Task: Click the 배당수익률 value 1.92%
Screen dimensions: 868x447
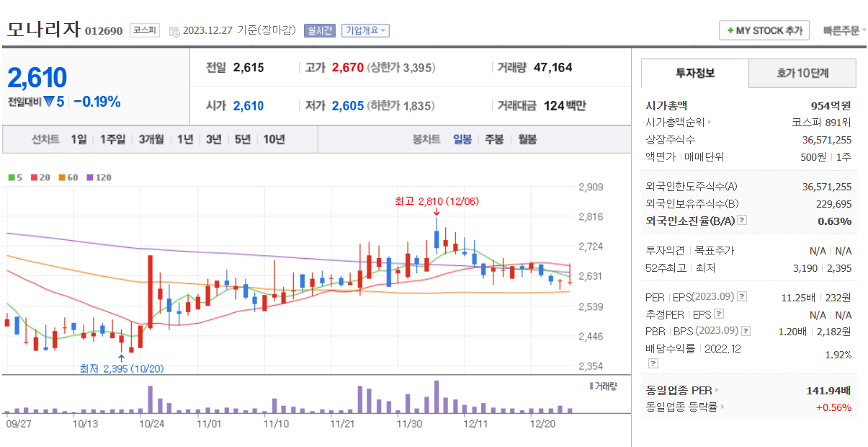Action: [838, 355]
